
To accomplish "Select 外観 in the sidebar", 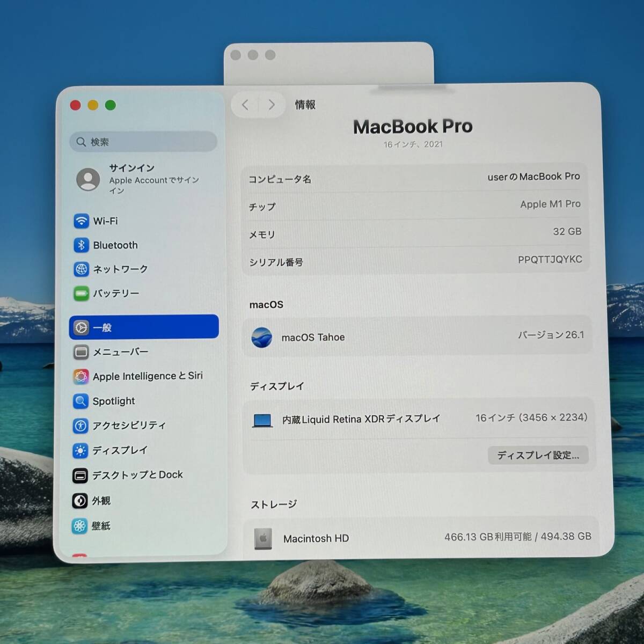I will tap(144, 501).
